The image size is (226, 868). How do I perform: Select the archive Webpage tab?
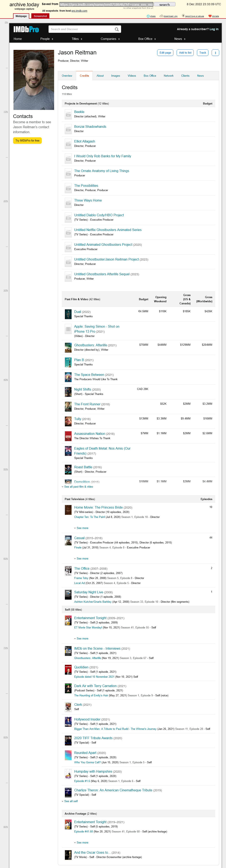(x=21, y=16)
